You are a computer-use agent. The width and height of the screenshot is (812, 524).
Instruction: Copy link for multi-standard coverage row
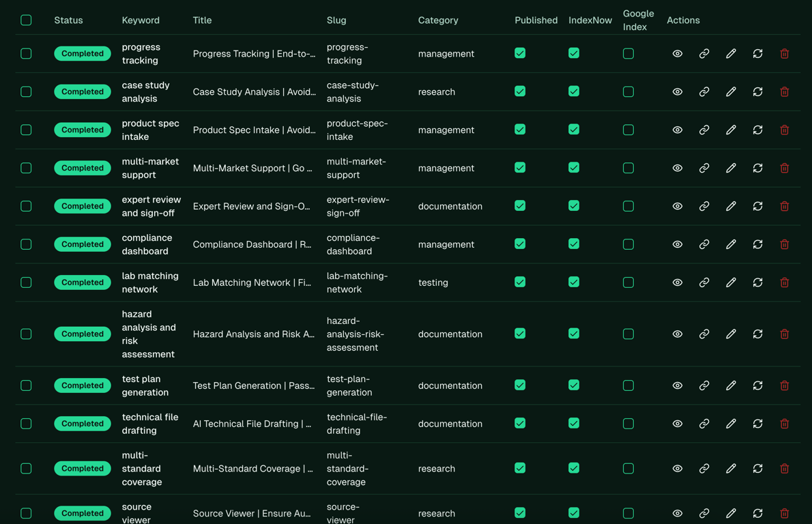[704, 469]
